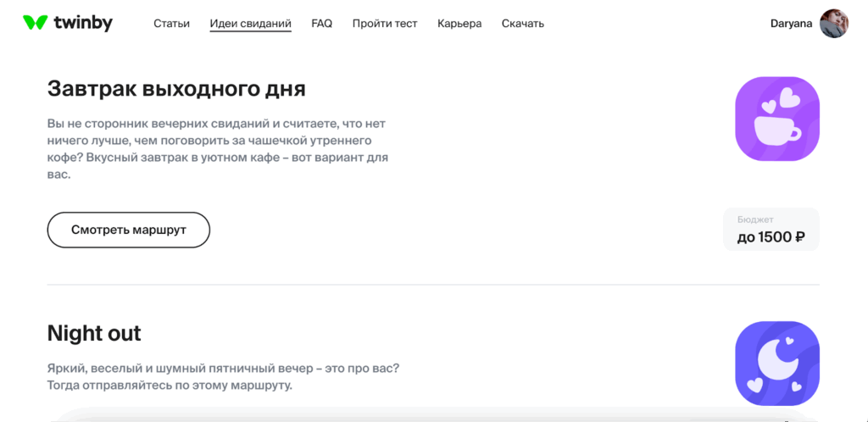Click the Night out heading
This screenshot has width=868, height=422.
click(x=94, y=333)
